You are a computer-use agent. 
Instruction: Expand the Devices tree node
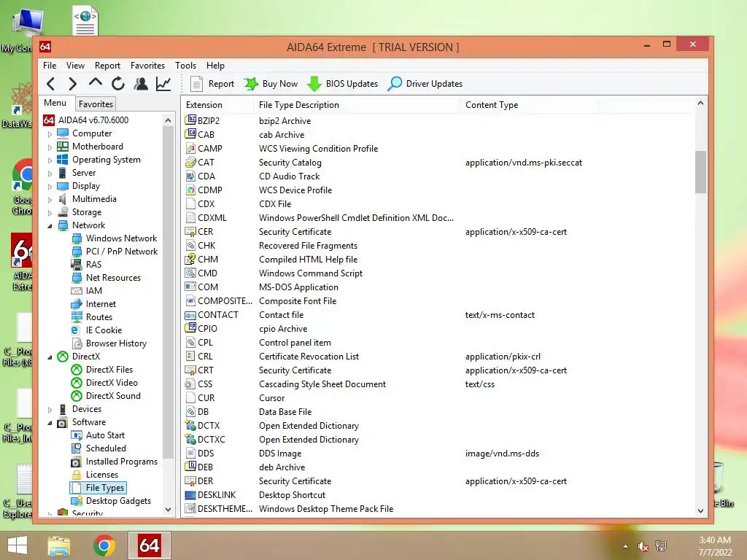click(x=50, y=410)
